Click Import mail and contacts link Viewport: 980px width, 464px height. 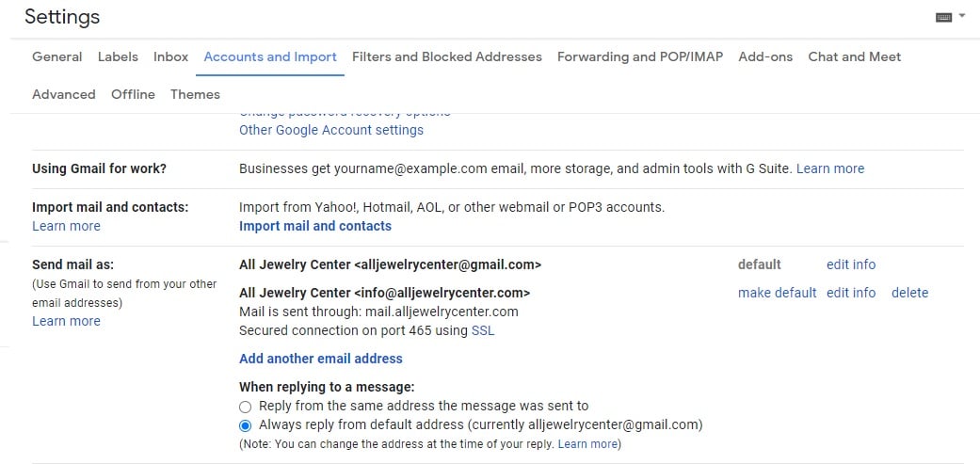pos(315,226)
